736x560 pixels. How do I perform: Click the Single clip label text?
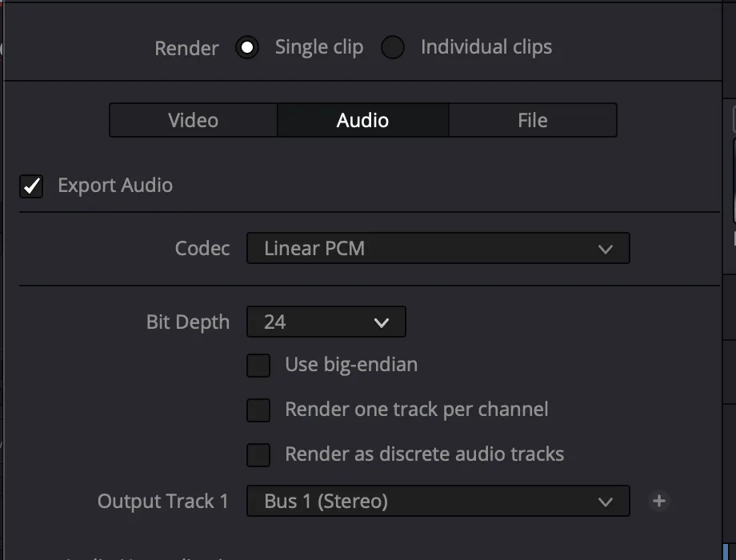click(319, 47)
